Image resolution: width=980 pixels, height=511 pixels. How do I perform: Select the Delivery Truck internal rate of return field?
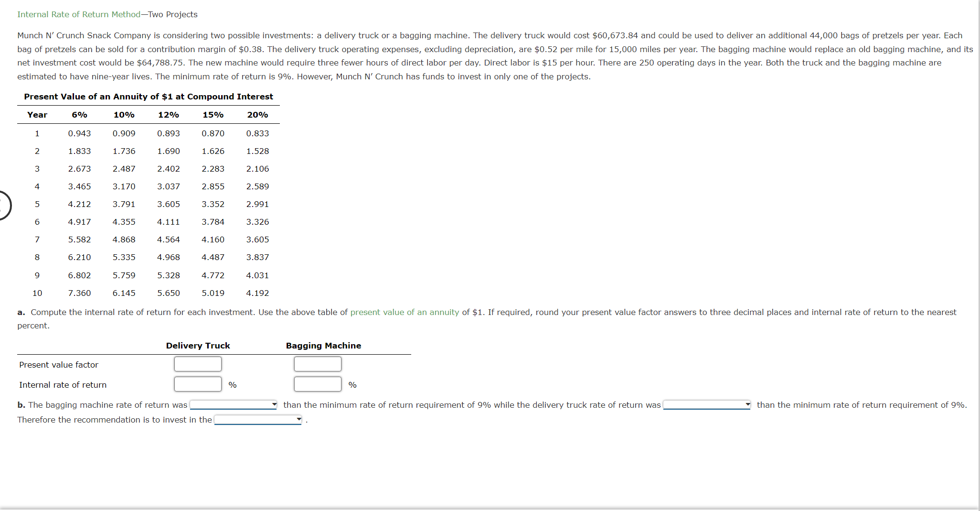(x=198, y=384)
